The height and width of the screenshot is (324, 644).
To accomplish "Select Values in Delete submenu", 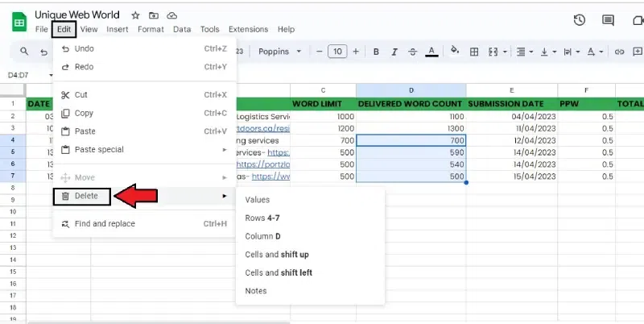I will (x=310, y=200).
